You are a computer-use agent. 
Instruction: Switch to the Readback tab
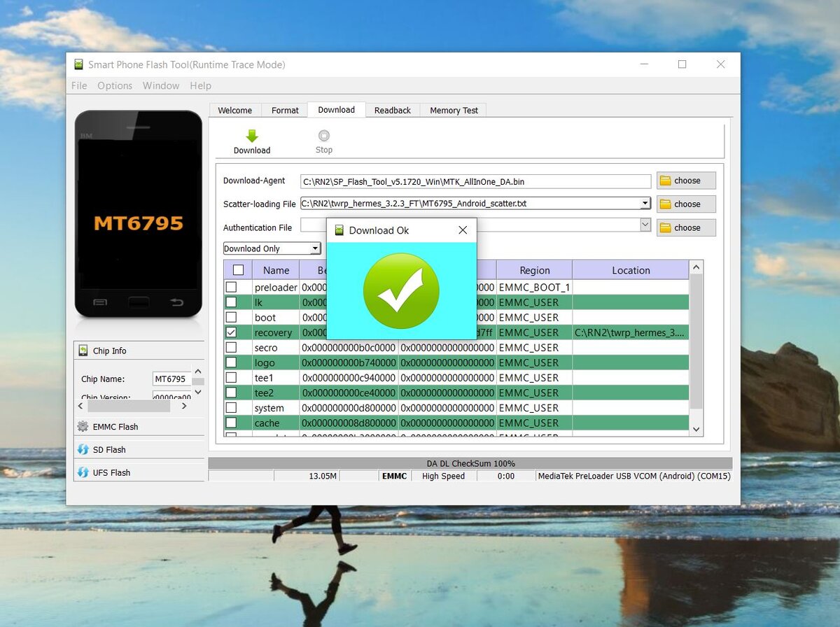[393, 111]
